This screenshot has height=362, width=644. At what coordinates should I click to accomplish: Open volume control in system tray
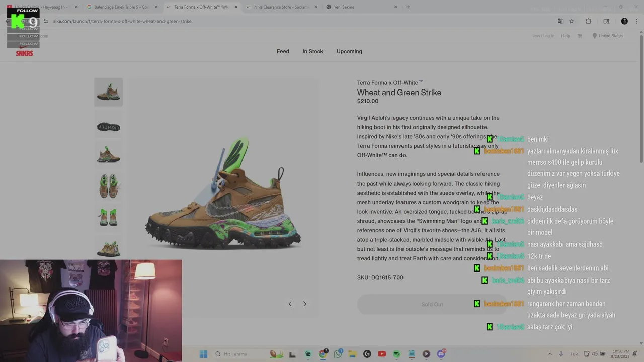coord(594,354)
